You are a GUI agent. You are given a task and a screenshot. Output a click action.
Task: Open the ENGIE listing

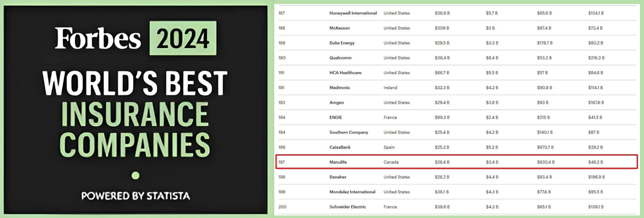336,117
